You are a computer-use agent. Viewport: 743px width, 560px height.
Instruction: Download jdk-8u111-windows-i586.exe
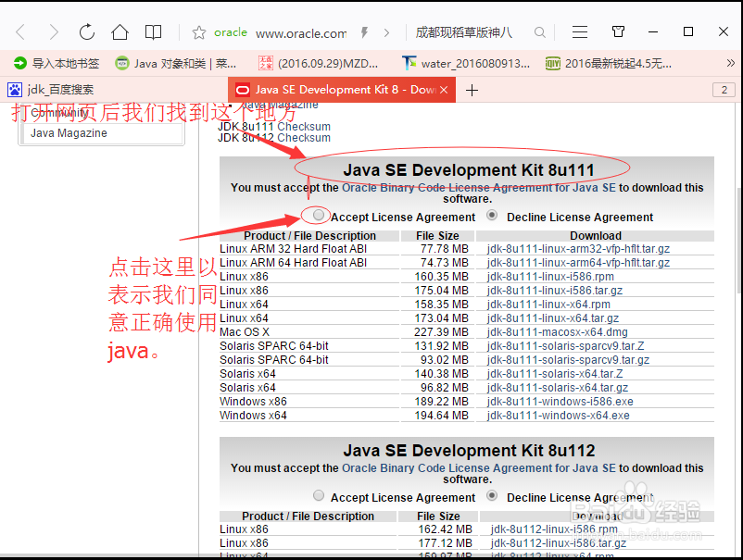coord(560,402)
